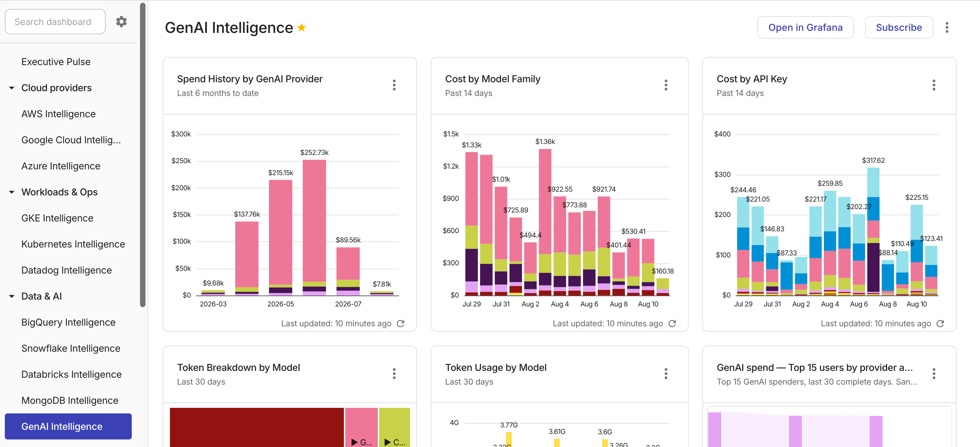Open Snowflake Intelligence dashboard
Screen dimensions: 980x447
(70, 348)
